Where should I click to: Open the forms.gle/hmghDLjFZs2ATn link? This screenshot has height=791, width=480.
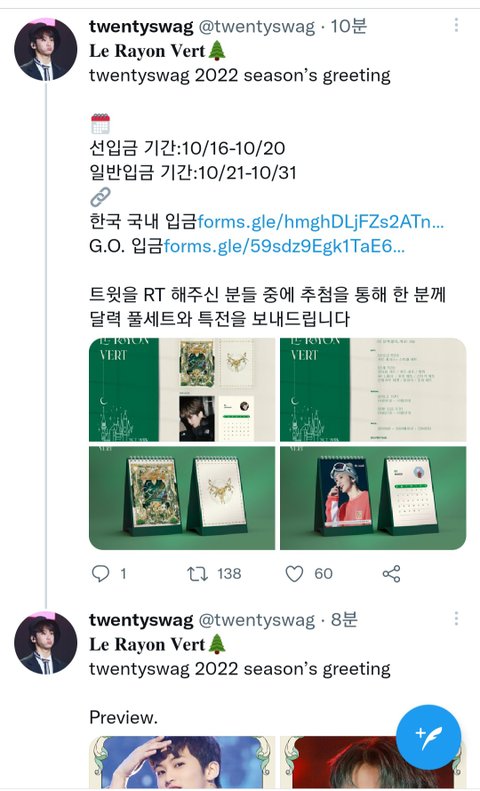[321, 221]
